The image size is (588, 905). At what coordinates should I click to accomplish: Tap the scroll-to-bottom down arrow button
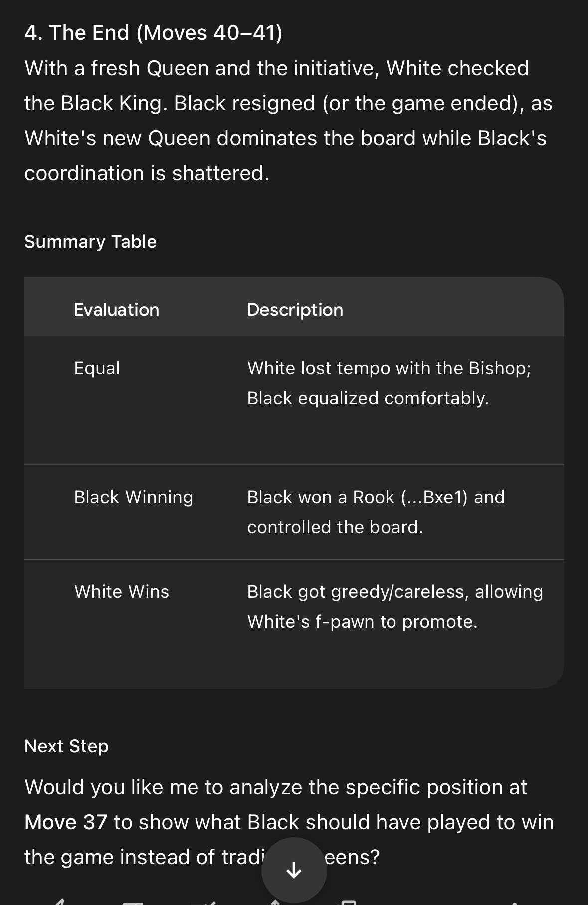(x=294, y=870)
